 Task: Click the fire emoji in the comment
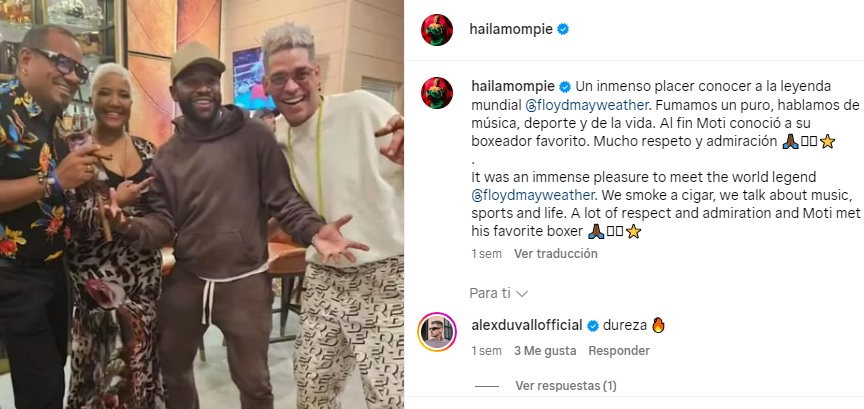(658, 325)
